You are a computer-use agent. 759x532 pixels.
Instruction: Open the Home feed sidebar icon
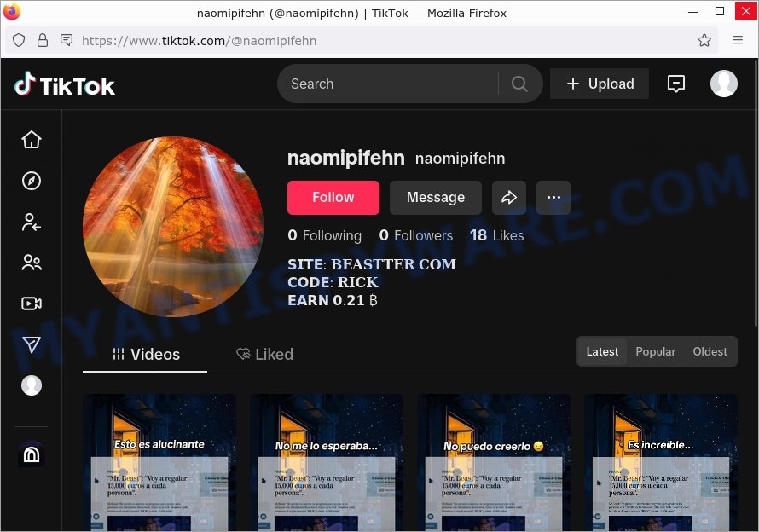tap(32, 140)
